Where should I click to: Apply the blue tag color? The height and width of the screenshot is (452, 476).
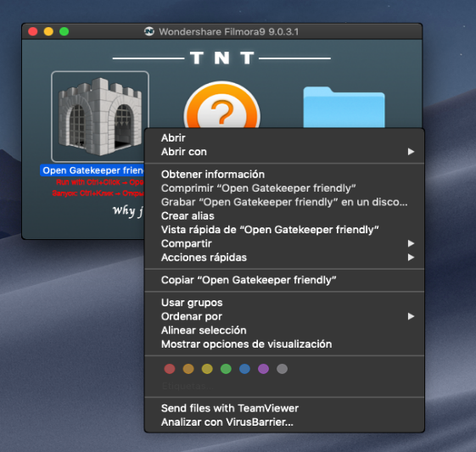pyautogui.click(x=244, y=369)
